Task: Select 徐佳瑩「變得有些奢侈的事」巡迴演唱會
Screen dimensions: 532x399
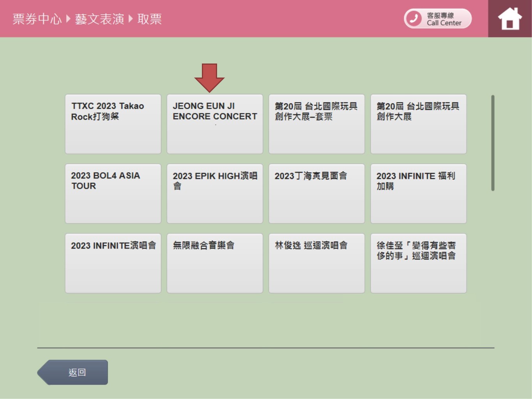Action: [418, 263]
